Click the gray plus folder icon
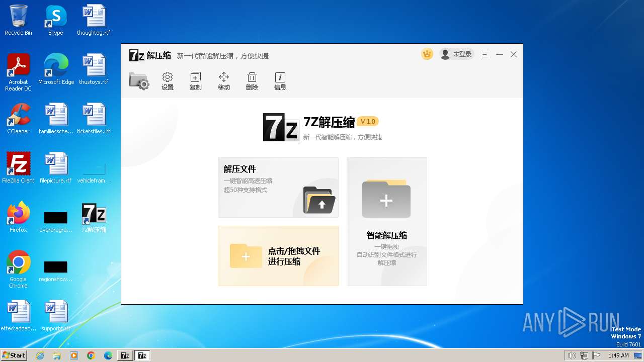The height and width of the screenshot is (362, 644). 386,199
